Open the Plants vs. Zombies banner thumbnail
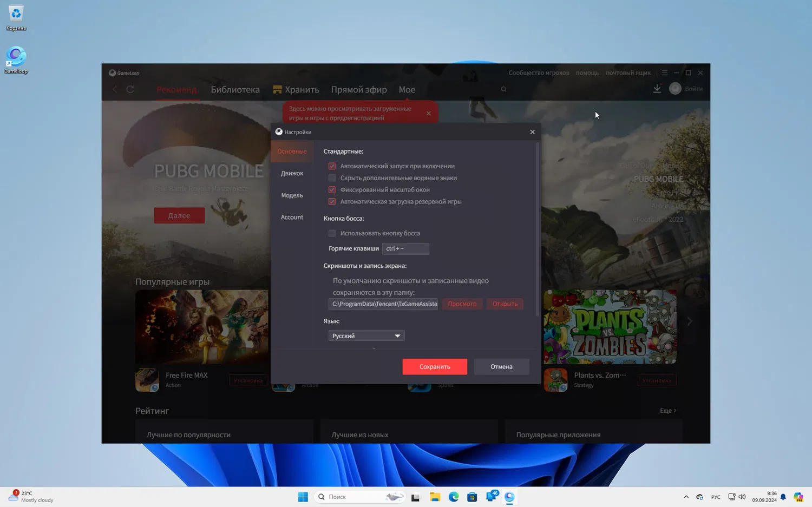The image size is (812, 507). 610,327
